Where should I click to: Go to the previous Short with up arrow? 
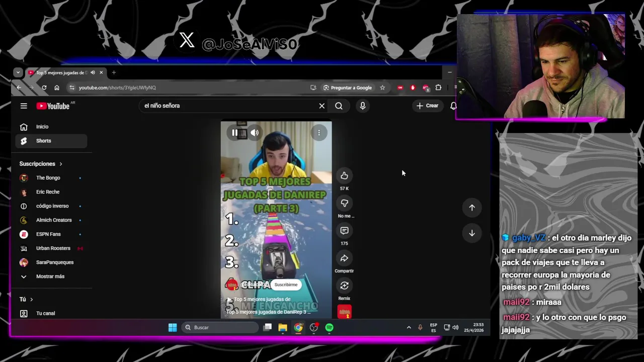point(472,208)
